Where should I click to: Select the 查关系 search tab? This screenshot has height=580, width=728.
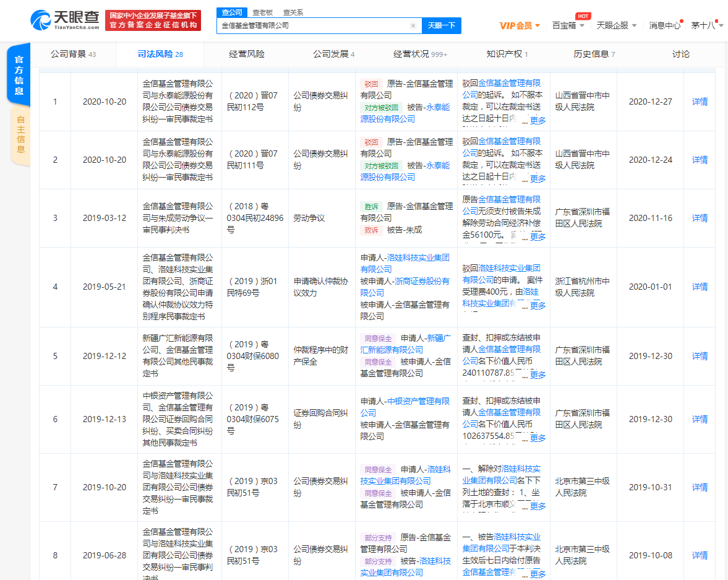pyautogui.click(x=293, y=12)
